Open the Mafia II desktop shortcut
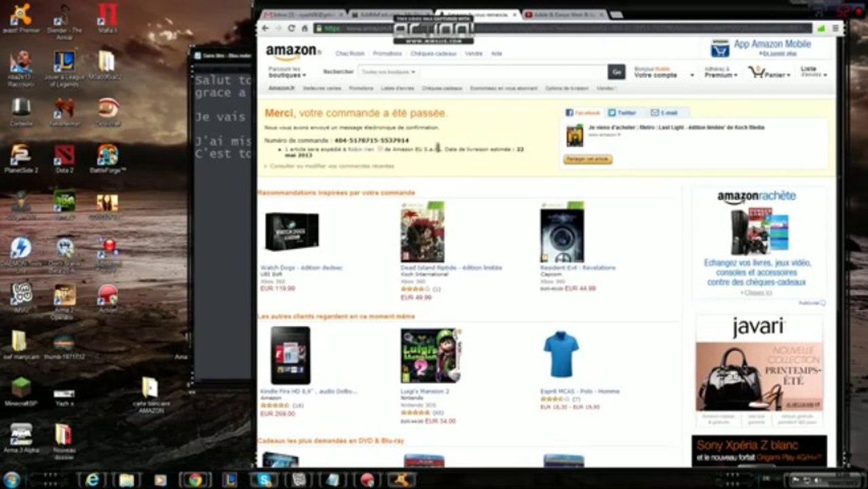 [107, 18]
